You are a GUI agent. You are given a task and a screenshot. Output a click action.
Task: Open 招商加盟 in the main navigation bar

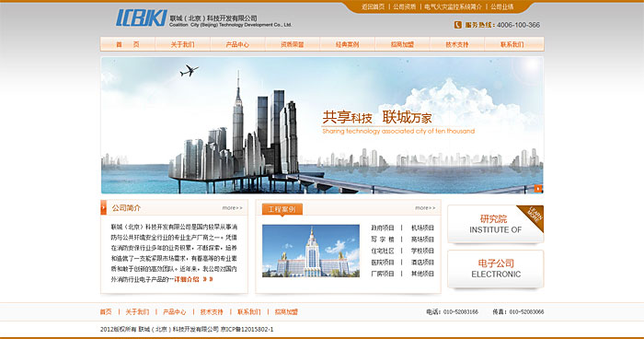403,44
